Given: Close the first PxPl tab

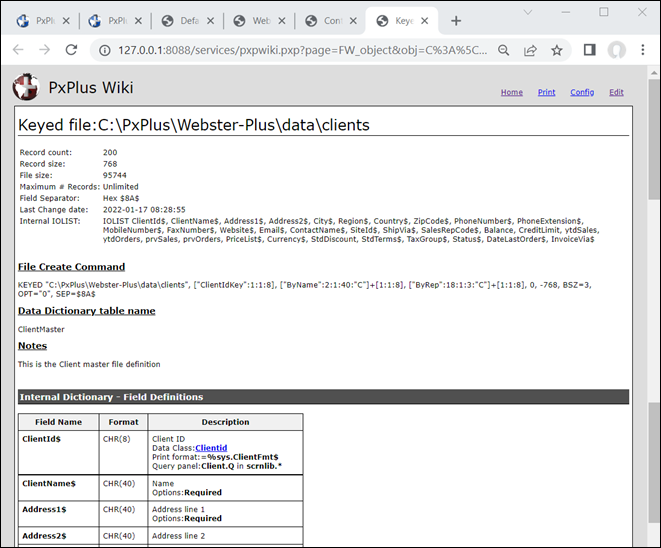Looking at the screenshot, I should click(x=66, y=21).
